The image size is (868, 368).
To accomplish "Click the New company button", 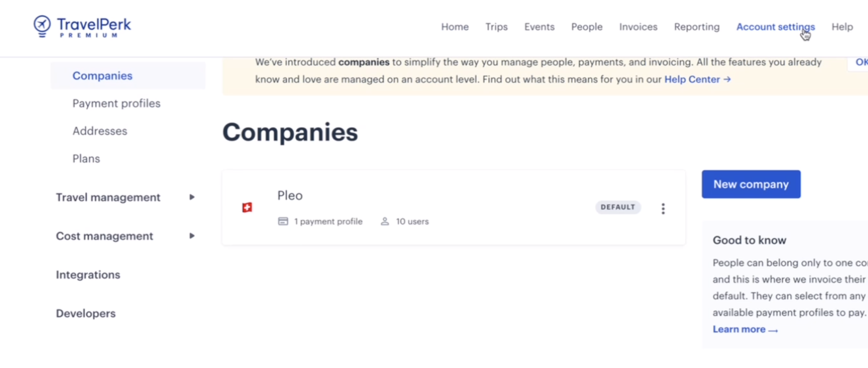I will click(x=751, y=184).
